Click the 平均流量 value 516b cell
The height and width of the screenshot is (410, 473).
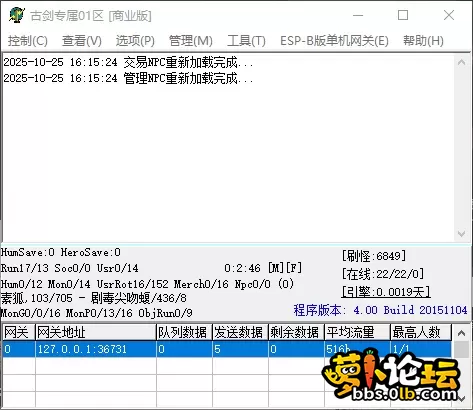tap(357, 349)
